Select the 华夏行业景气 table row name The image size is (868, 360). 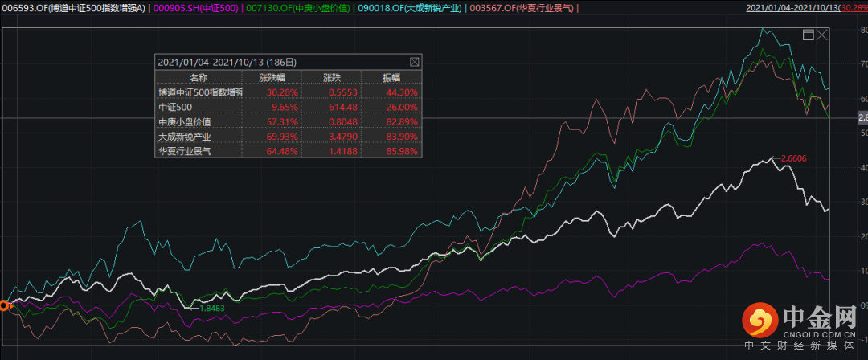[x=184, y=150]
